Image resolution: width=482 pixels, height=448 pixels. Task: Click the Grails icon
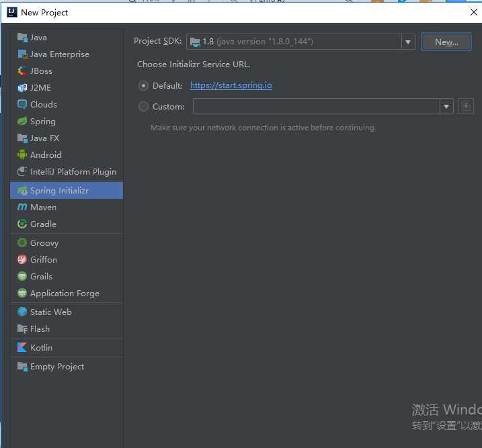coord(22,276)
